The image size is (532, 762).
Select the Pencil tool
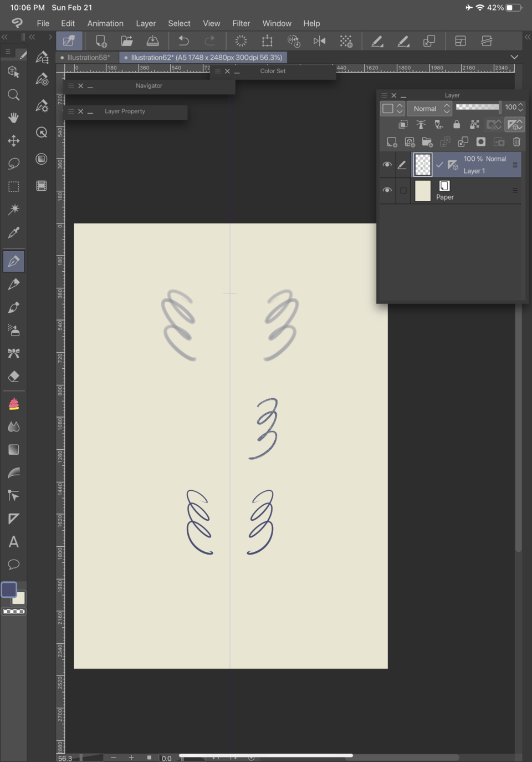tap(14, 284)
